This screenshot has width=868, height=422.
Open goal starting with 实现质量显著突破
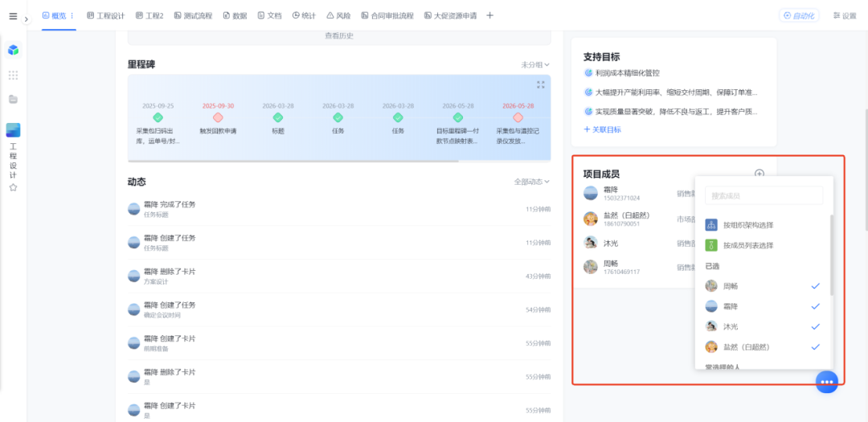point(671,111)
